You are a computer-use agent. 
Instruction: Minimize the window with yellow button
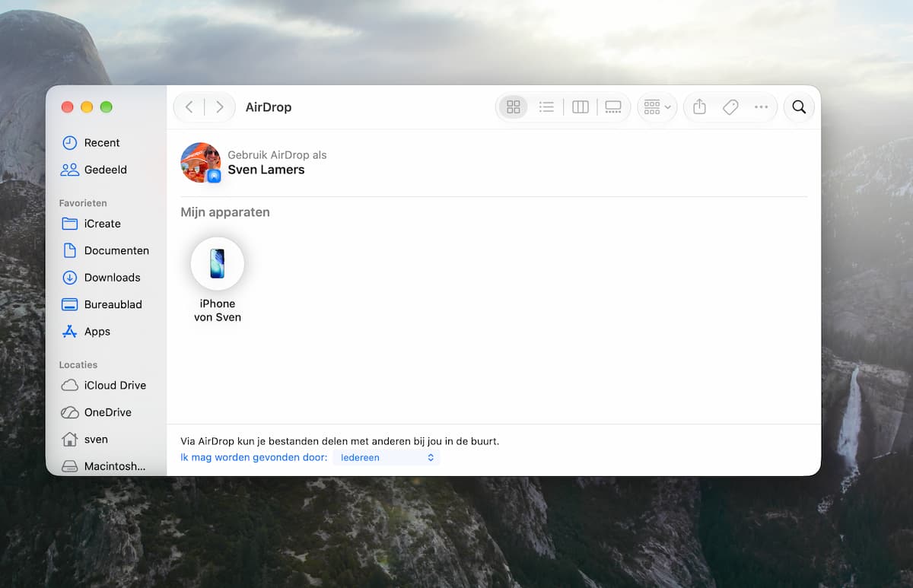[87, 107]
